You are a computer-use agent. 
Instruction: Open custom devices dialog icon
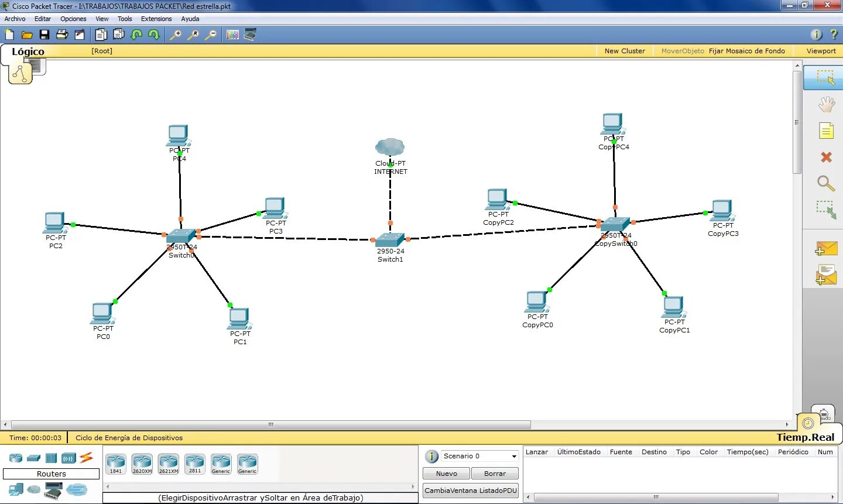point(250,35)
